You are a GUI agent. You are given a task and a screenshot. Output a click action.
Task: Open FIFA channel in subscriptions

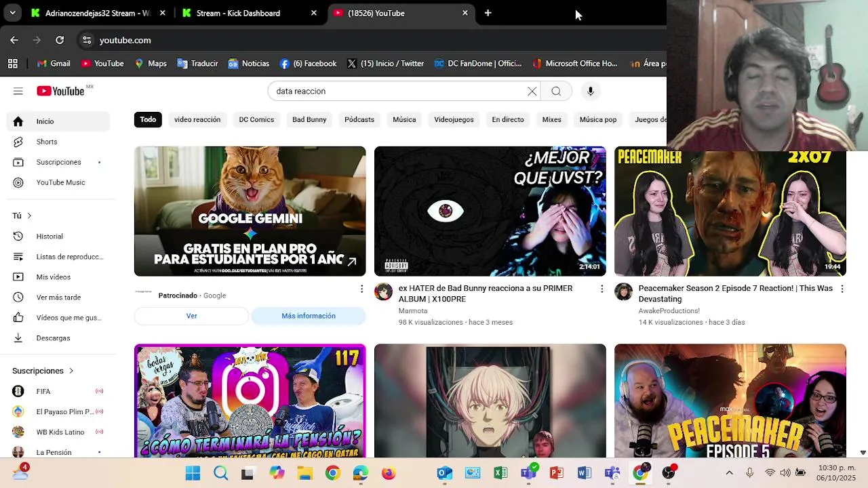pos(58,391)
